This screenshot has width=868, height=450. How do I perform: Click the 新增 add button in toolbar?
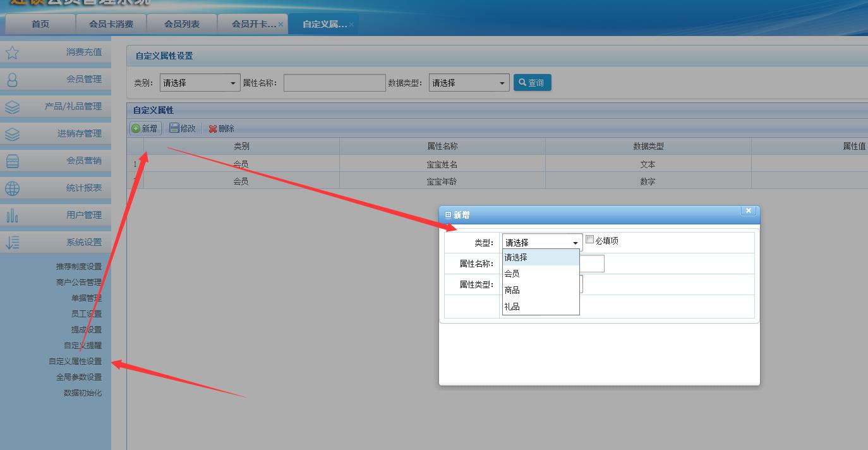tap(145, 128)
